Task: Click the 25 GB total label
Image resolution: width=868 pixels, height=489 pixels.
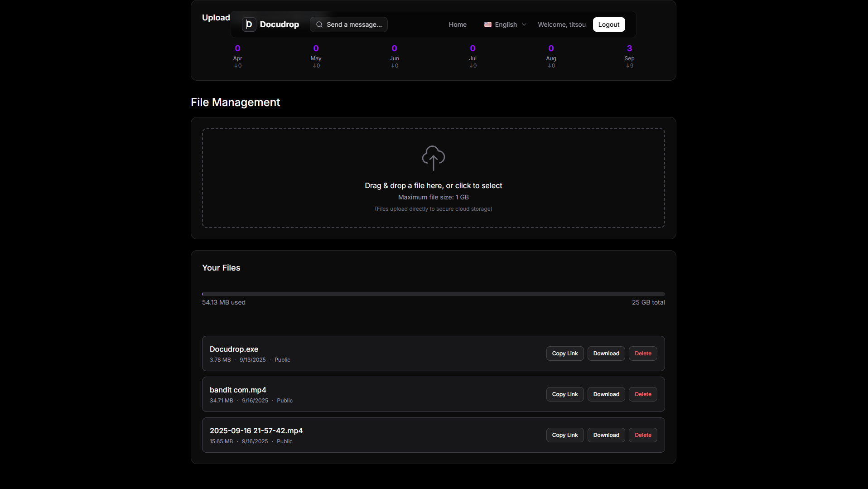Action: [x=648, y=302]
